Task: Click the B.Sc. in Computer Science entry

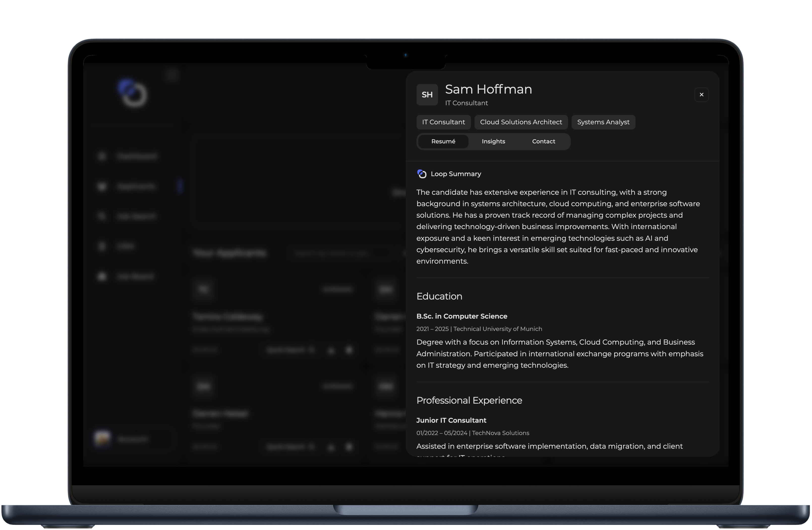Action: 461,316
